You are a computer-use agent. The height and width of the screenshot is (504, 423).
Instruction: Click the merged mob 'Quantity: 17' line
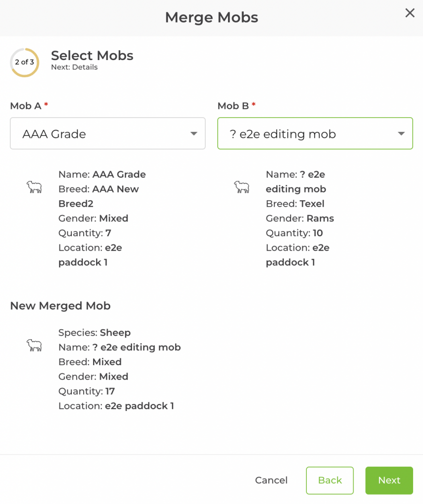[x=86, y=391]
